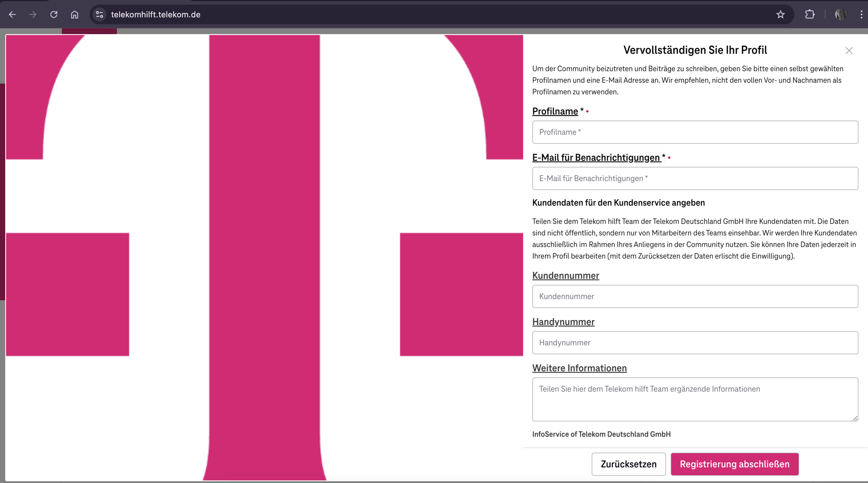Open the three-dot browser menu
This screenshot has width=868, height=483.
click(861, 14)
